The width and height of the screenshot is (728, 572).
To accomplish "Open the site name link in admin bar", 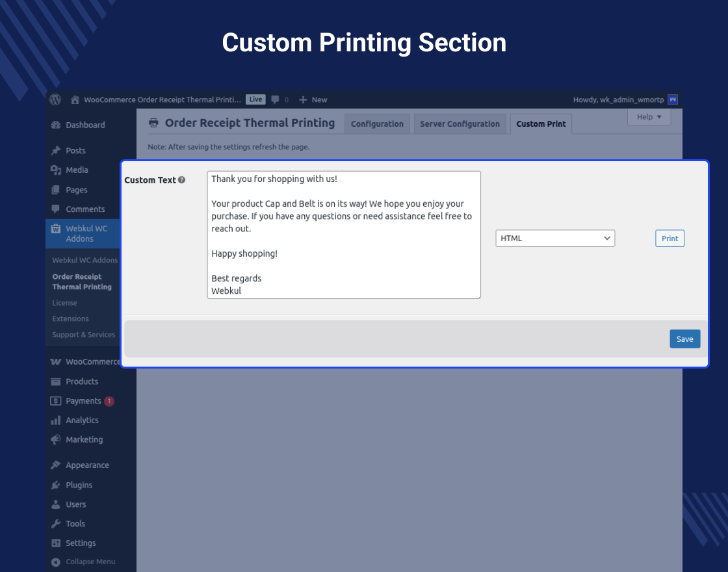I will (x=162, y=99).
